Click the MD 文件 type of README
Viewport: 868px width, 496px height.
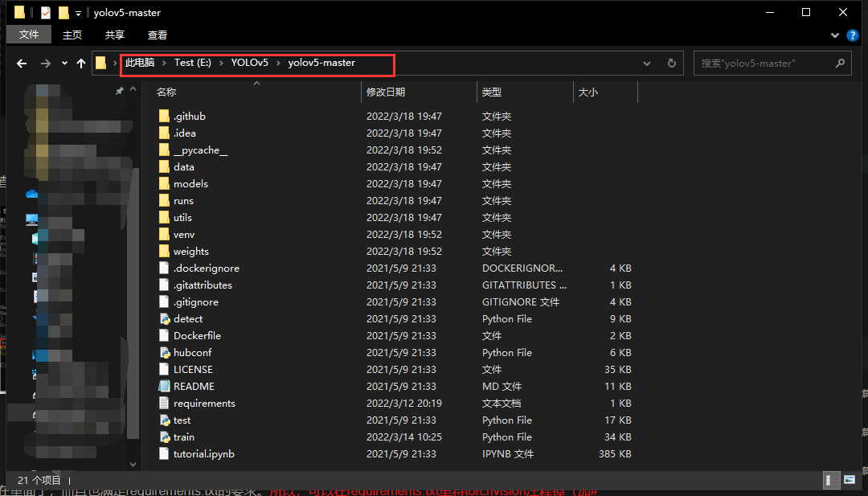point(502,387)
